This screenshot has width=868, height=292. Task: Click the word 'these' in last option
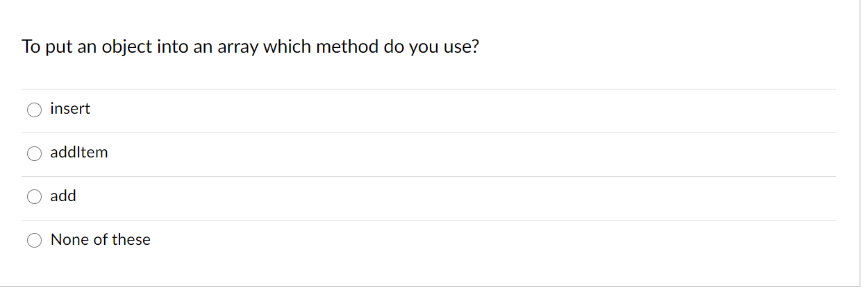click(x=131, y=240)
